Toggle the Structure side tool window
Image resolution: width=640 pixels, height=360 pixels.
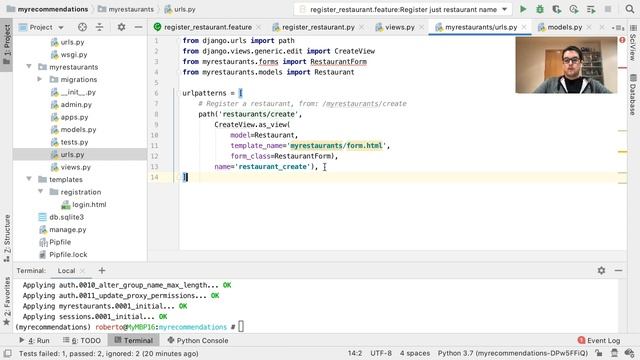[x=7, y=238]
